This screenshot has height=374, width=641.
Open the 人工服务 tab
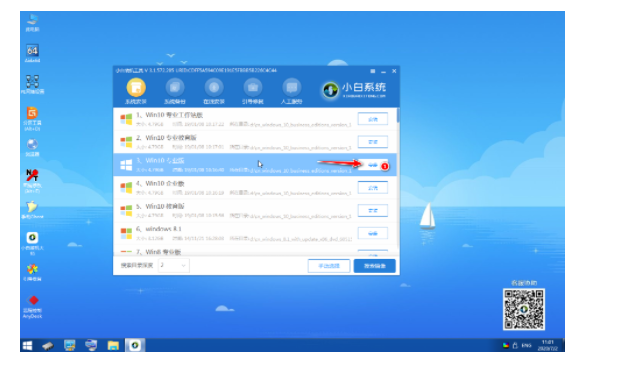point(291,92)
